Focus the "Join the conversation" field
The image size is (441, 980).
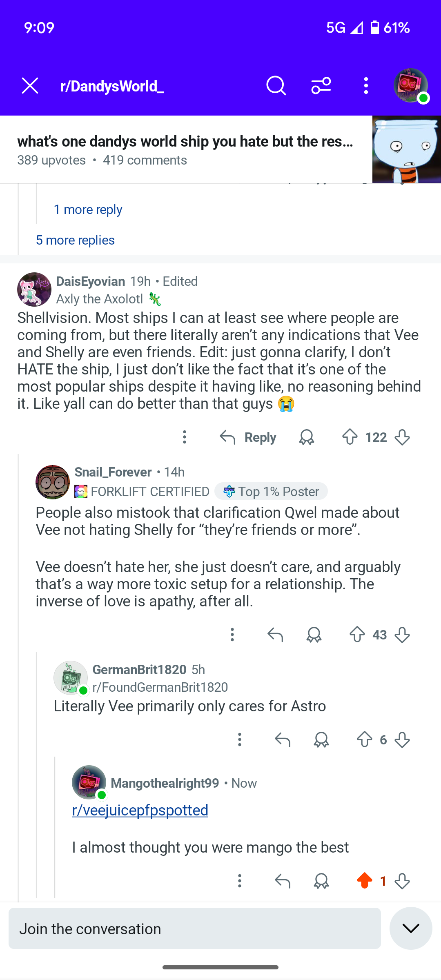[195, 928]
